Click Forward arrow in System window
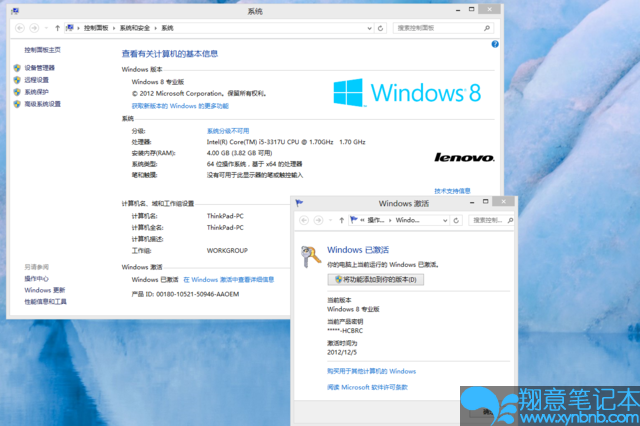The height and width of the screenshot is (426, 640). point(34,28)
